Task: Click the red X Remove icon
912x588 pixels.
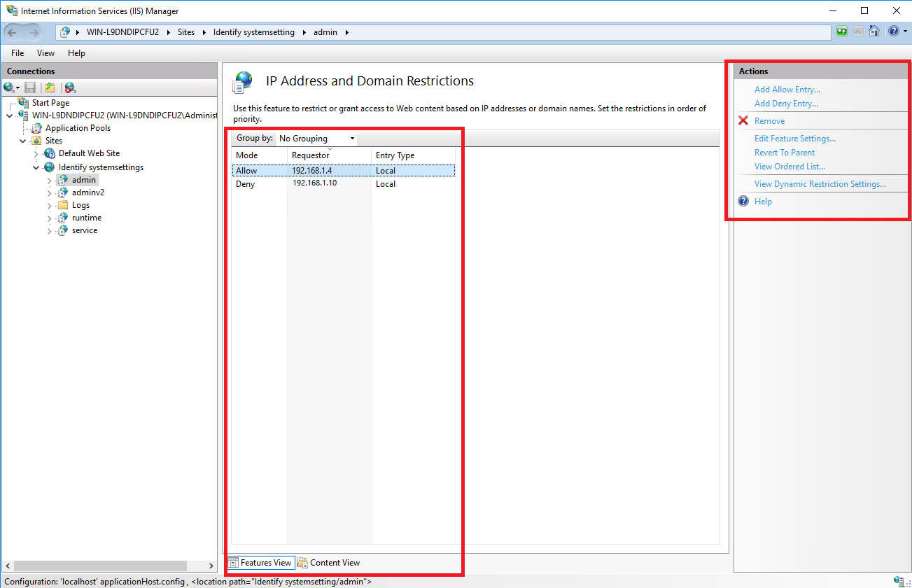Action: click(x=743, y=121)
